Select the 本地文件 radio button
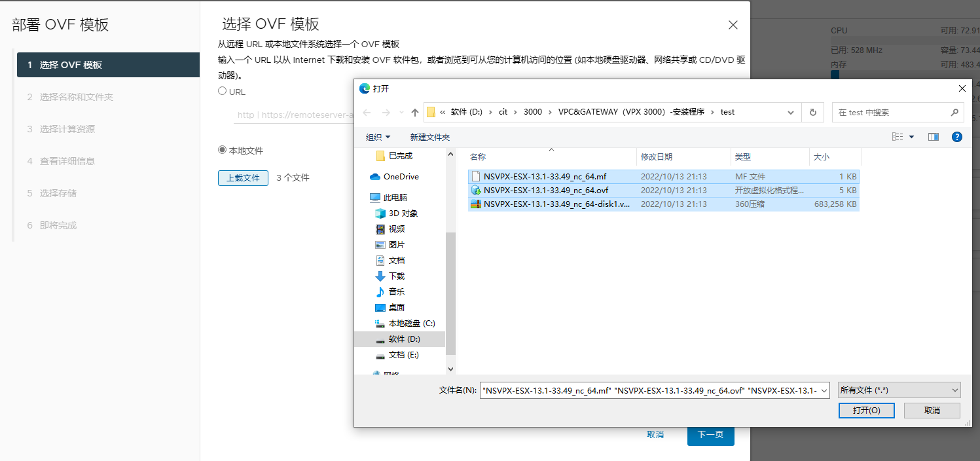The image size is (980, 461). (223, 151)
